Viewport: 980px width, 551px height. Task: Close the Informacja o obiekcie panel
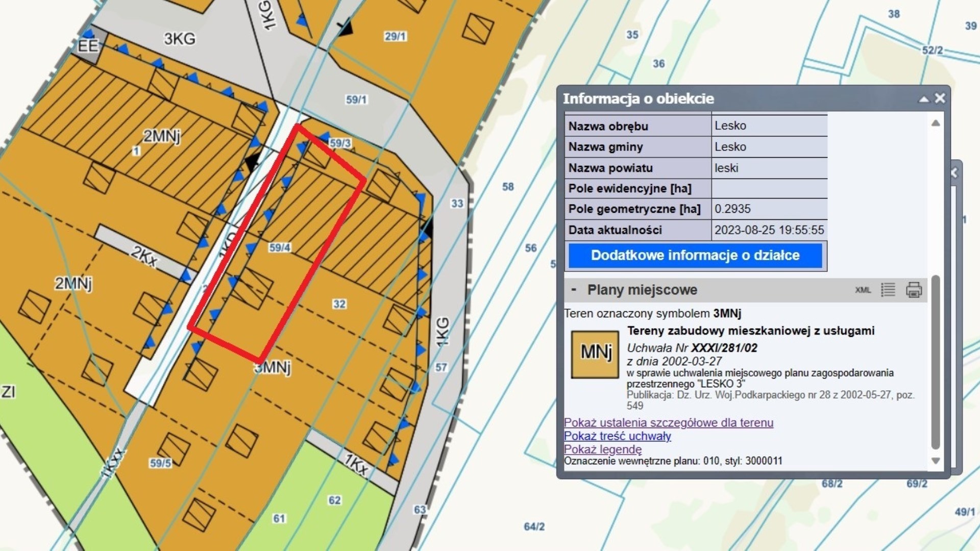coord(940,98)
